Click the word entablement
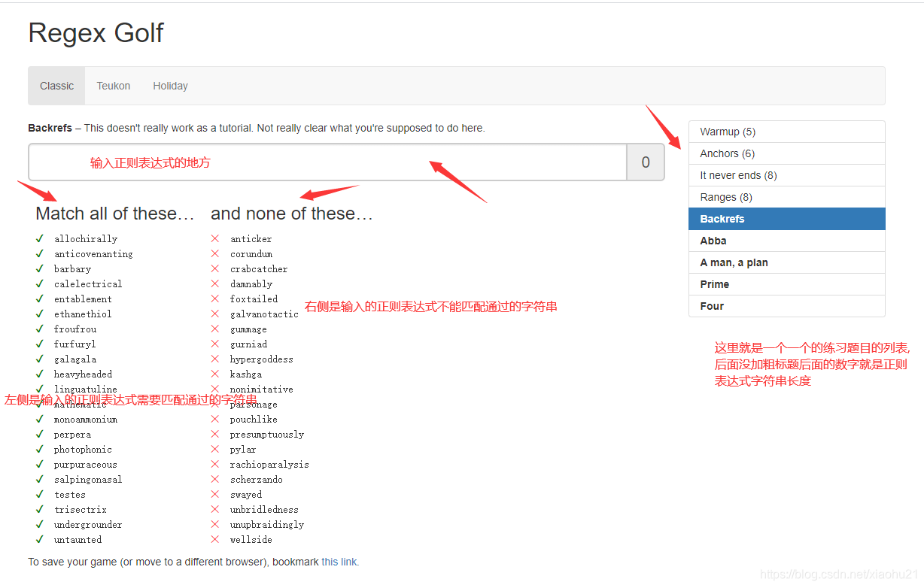Viewport: 924px width, 588px height. click(83, 299)
